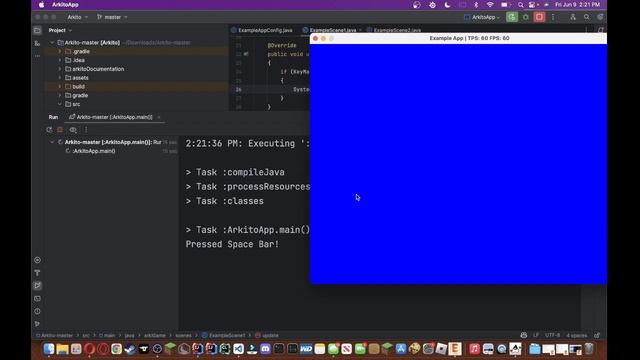This screenshot has height=360, width=640.
Task: Click the Rerun icon in Run panel
Action: pos(49,130)
